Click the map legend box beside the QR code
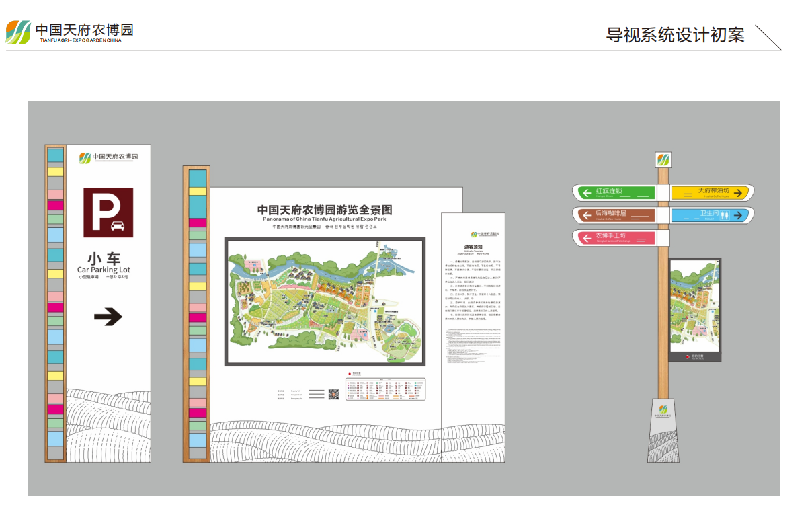The width and height of the screenshot is (812, 511). [x=385, y=390]
